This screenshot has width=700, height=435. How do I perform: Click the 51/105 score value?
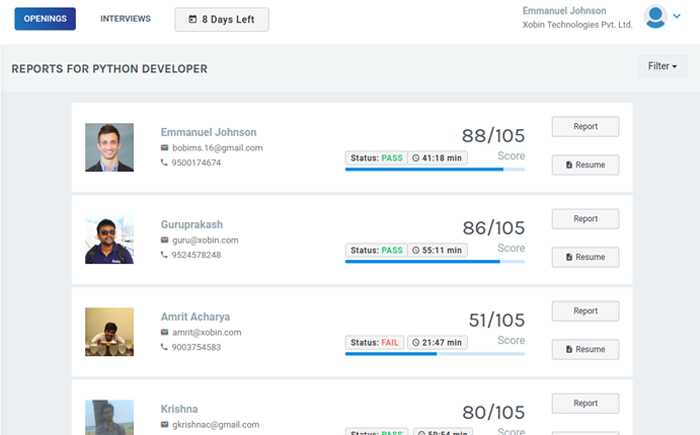[x=497, y=320]
